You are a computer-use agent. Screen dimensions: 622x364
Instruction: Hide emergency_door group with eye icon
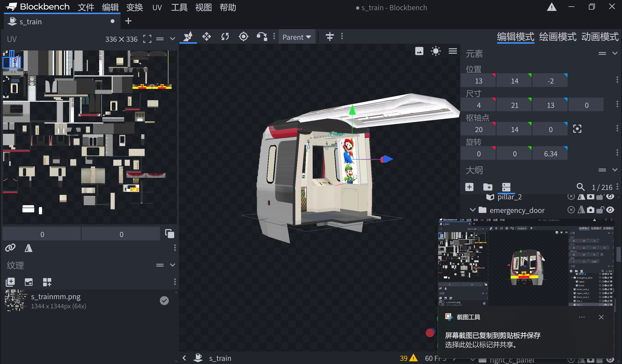click(x=610, y=210)
